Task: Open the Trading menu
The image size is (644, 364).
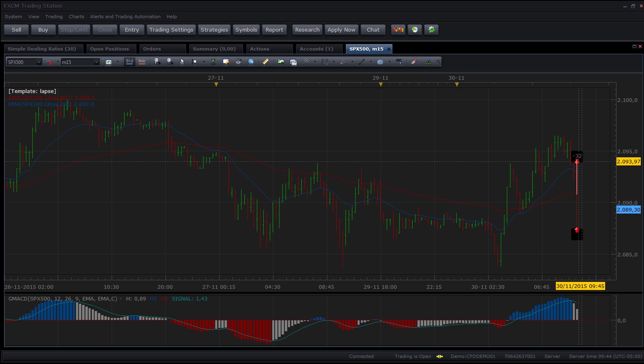Action: click(54, 17)
